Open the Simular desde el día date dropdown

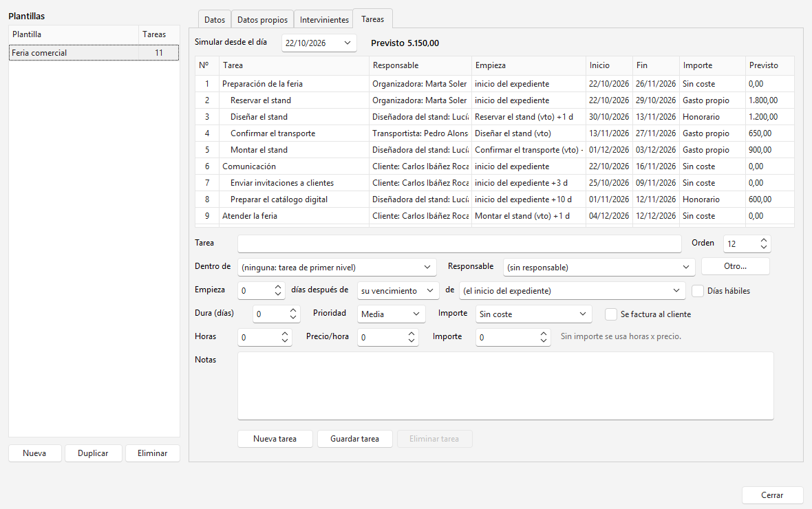pos(319,43)
